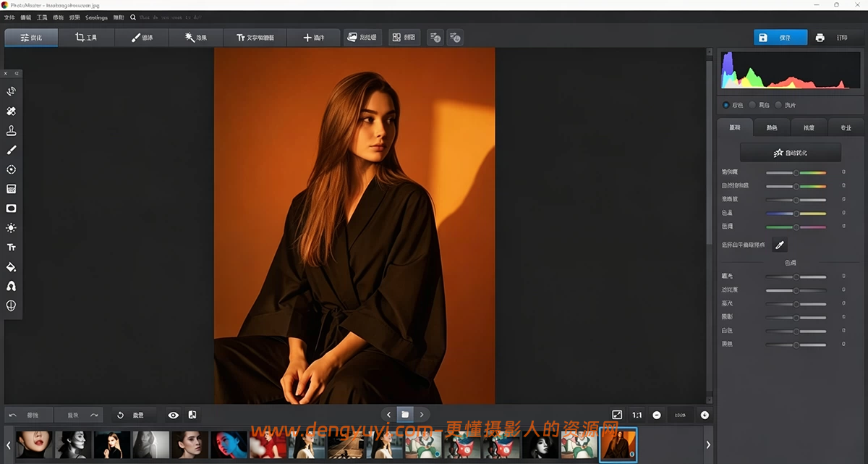Click the exposure slider under tone section
Image resolution: width=868 pixels, height=464 pixels.
tap(796, 277)
